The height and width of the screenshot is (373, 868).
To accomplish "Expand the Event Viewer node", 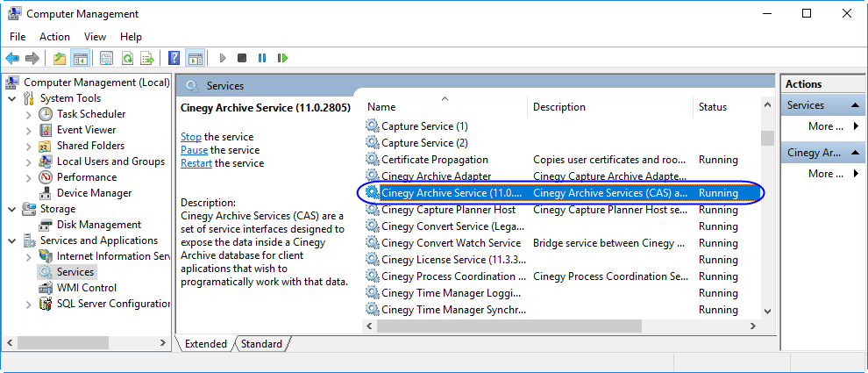I will pyautogui.click(x=28, y=130).
